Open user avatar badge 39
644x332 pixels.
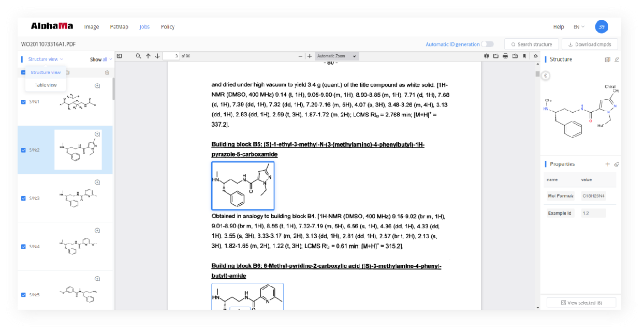pyautogui.click(x=602, y=27)
